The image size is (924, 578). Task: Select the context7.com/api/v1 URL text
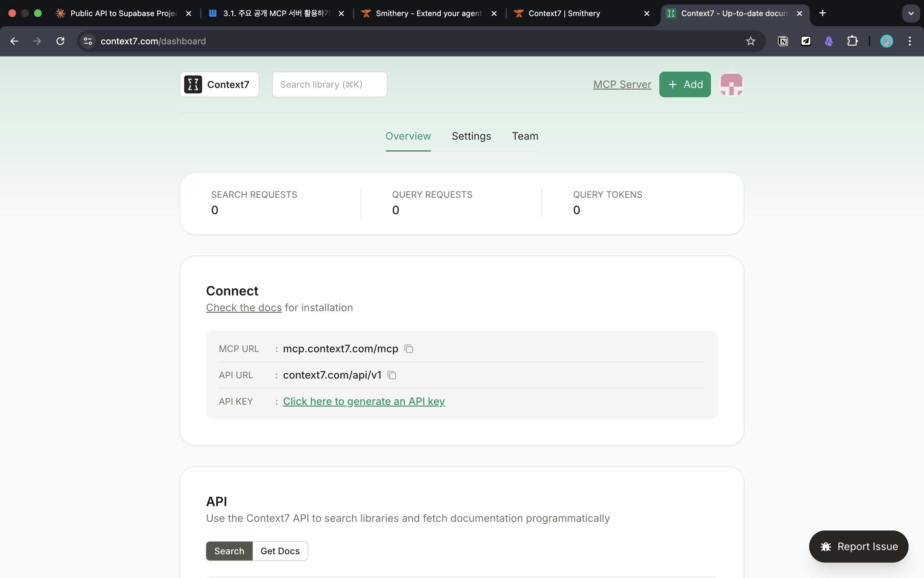(x=332, y=375)
